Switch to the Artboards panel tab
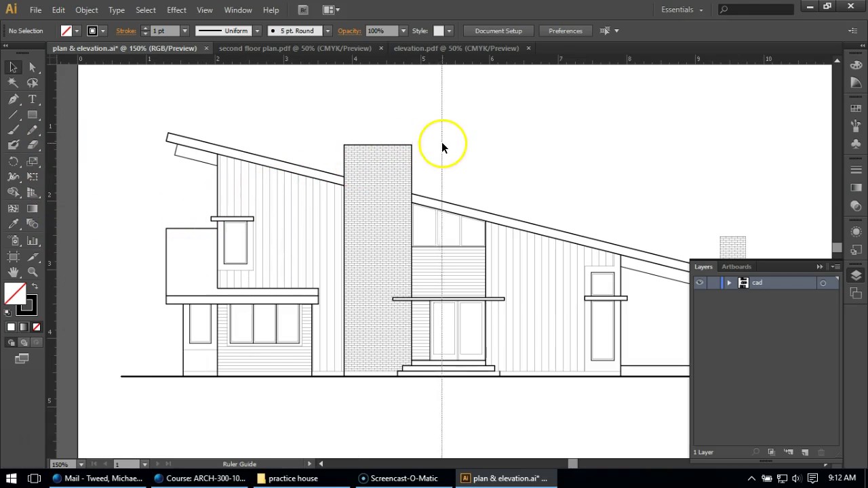868x488 pixels. tap(736, 266)
